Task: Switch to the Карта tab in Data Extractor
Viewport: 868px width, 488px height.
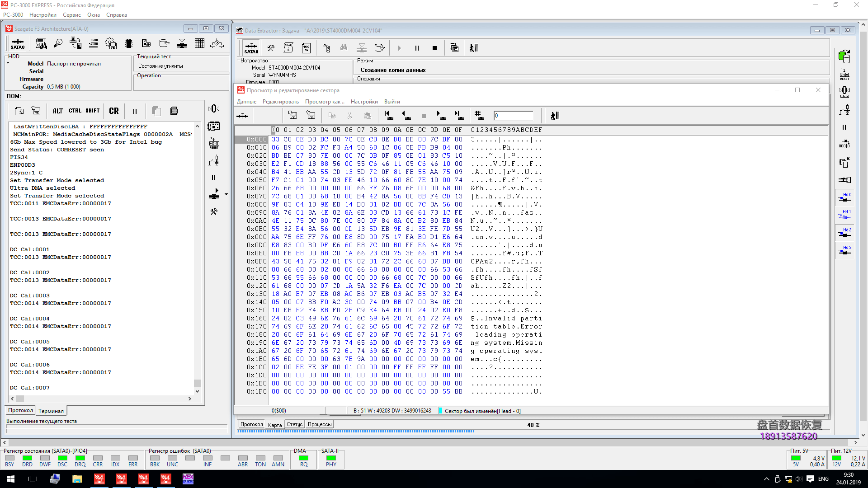Action: (275, 425)
